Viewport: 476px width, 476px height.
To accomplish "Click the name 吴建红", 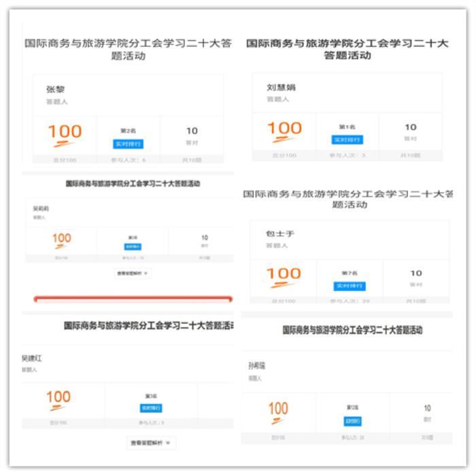I will pos(31,358).
